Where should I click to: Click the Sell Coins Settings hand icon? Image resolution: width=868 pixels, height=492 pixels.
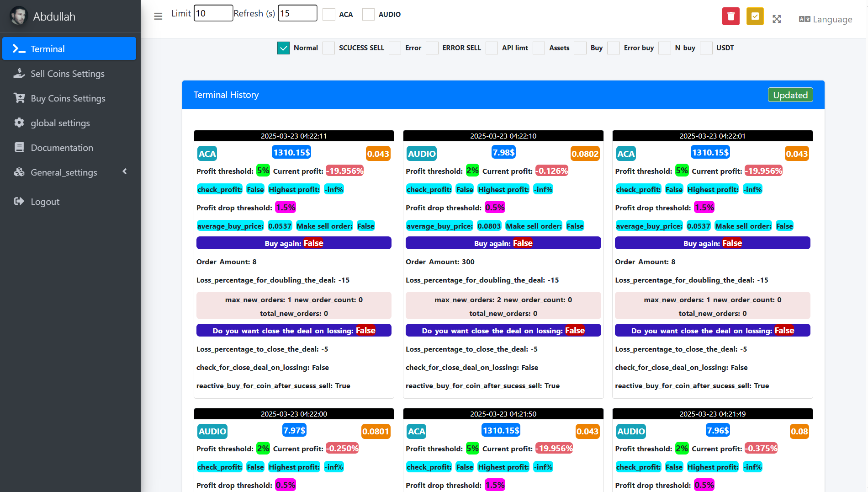[19, 73]
